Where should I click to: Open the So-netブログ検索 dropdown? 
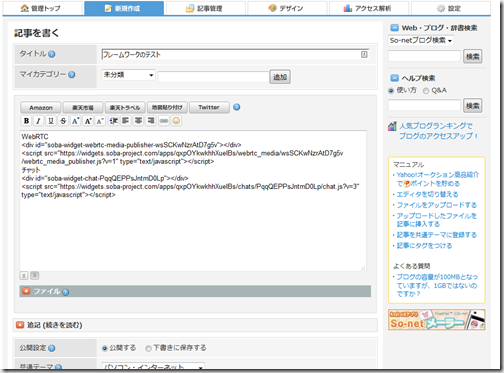(x=421, y=40)
